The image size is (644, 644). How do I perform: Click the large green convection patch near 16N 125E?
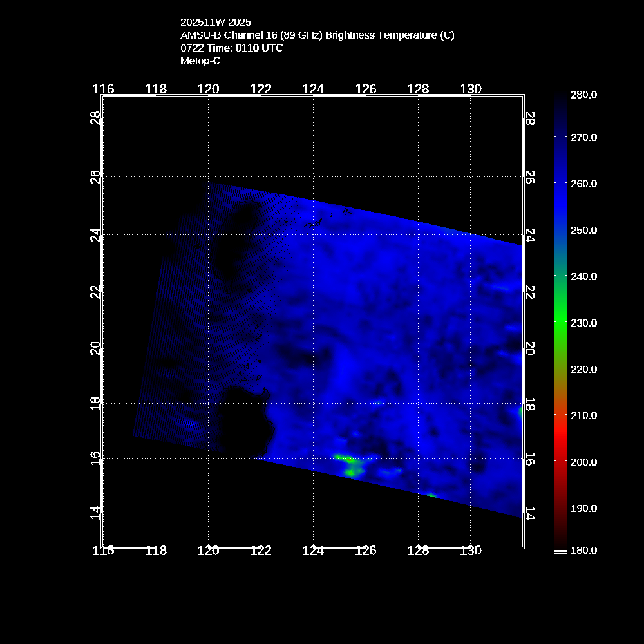point(349,462)
